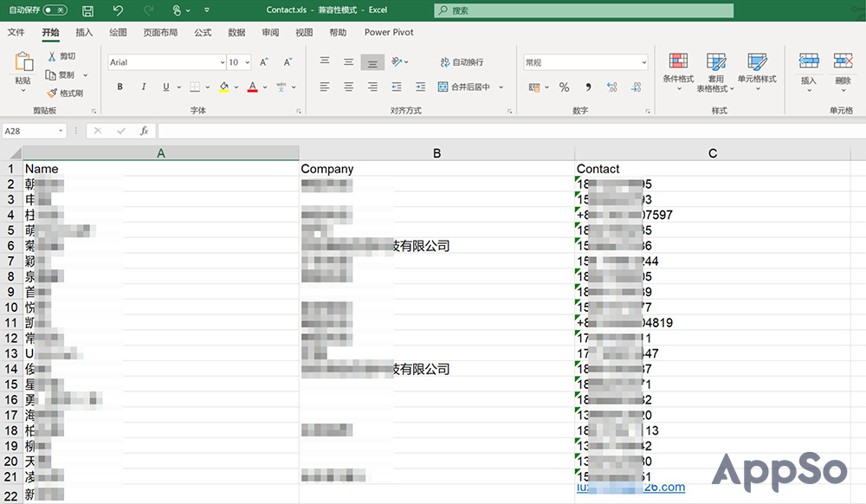
Task: Click the Insert Function fx icon
Action: pos(144,131)
